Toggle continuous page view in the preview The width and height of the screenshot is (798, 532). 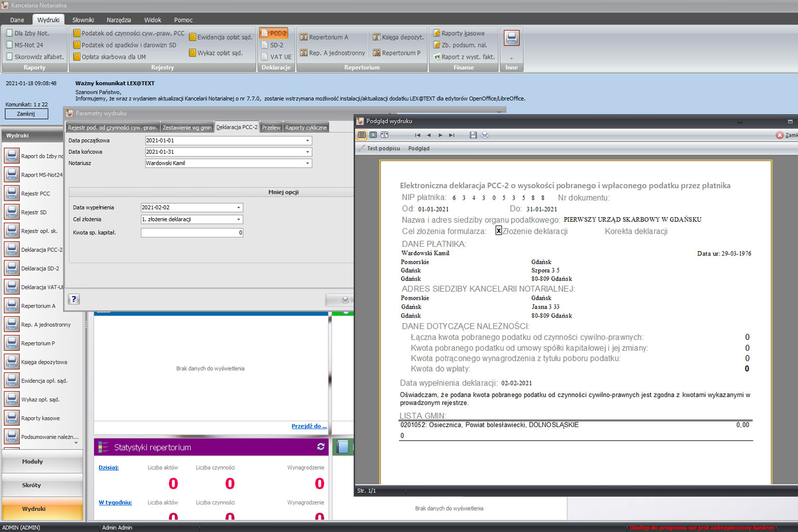pyautogui.click(x=362, y=135)
